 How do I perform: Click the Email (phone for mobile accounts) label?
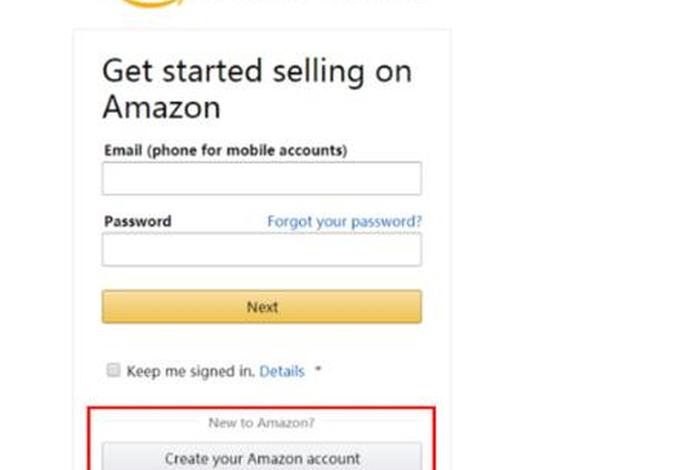[225, 150]
